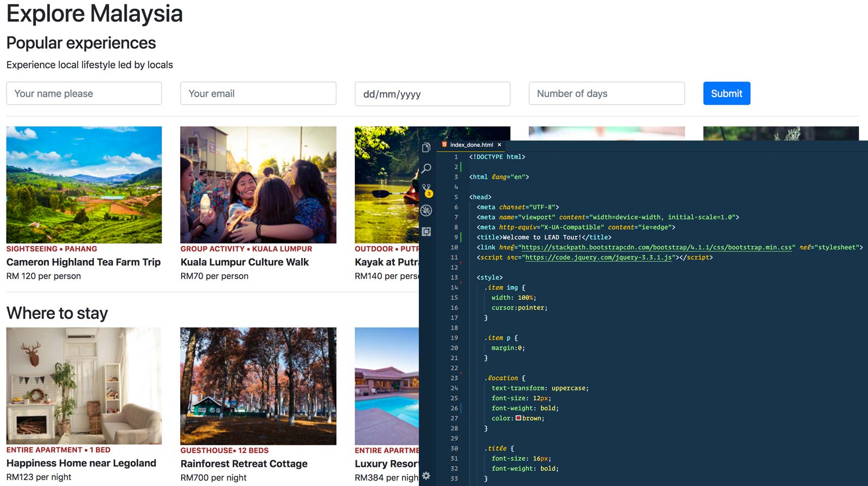Click 'RM700 per night' price
Viewport: 868px width, 486px height.
[213, 477]
